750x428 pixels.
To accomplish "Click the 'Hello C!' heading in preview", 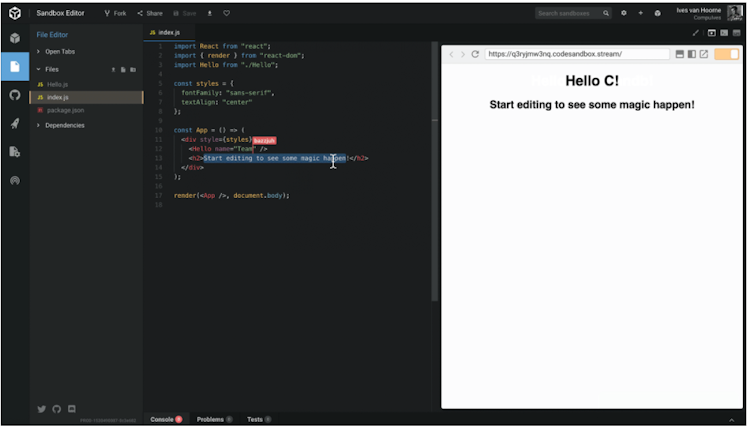I will (592, 81).
